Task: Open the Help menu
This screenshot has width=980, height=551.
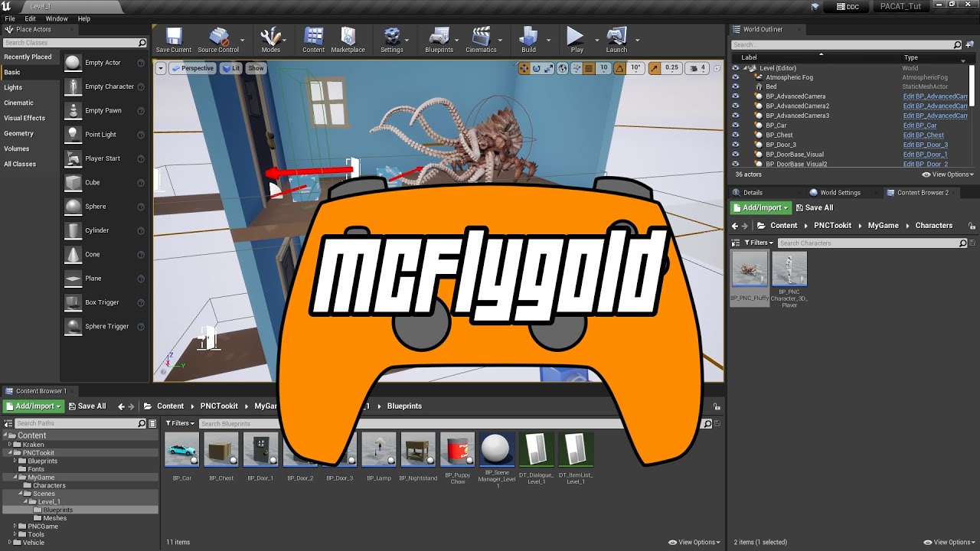Action: click(x=84, y=18)
